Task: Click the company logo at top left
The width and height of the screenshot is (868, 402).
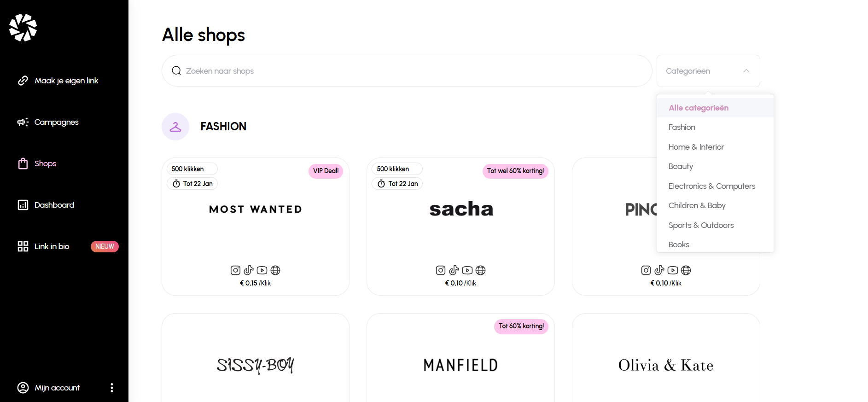Action: (x=22, y=27)
